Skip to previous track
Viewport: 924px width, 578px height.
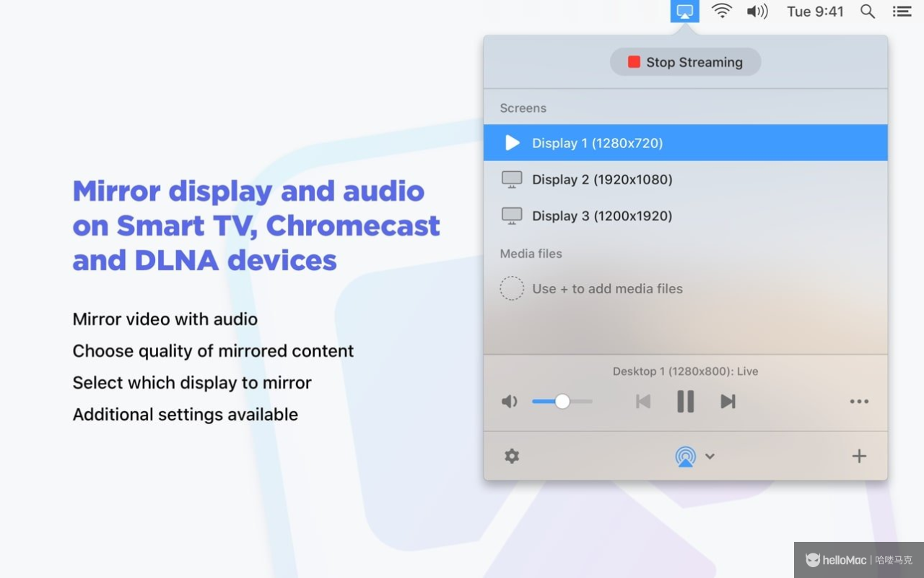tap(642, 402)
